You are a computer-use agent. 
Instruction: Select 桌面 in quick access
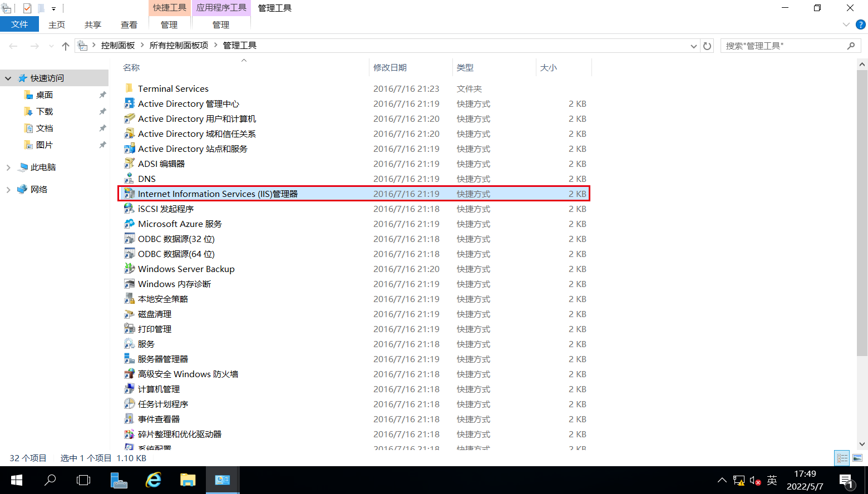tap(45, 95)
